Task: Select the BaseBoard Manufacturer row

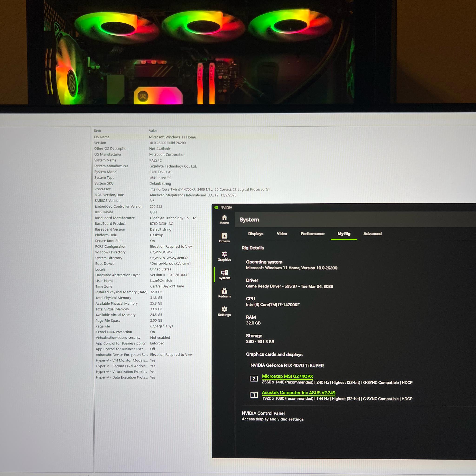Action: 146,218
